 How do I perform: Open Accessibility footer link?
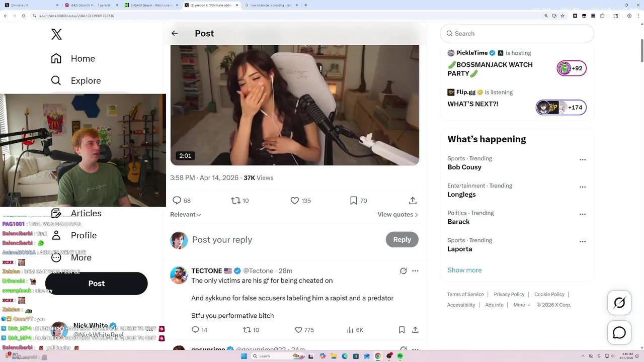click(461, 305)
